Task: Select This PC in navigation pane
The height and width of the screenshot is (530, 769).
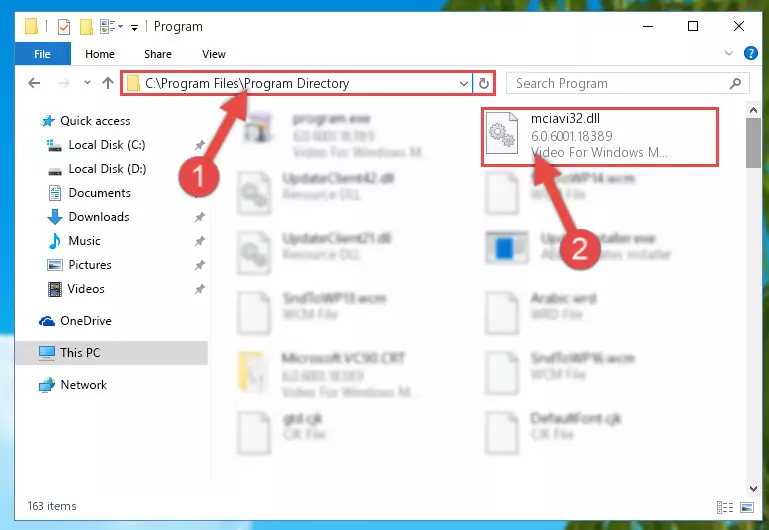Action: point(112,353)
